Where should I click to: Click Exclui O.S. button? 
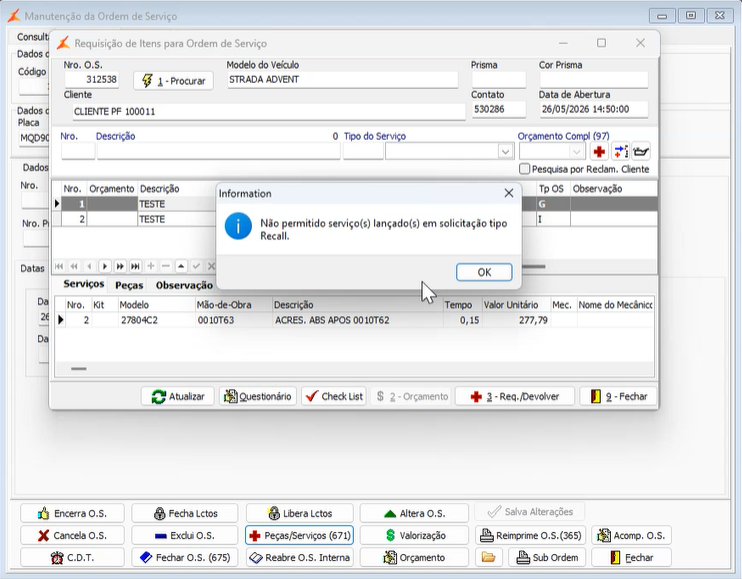[185, 535]
